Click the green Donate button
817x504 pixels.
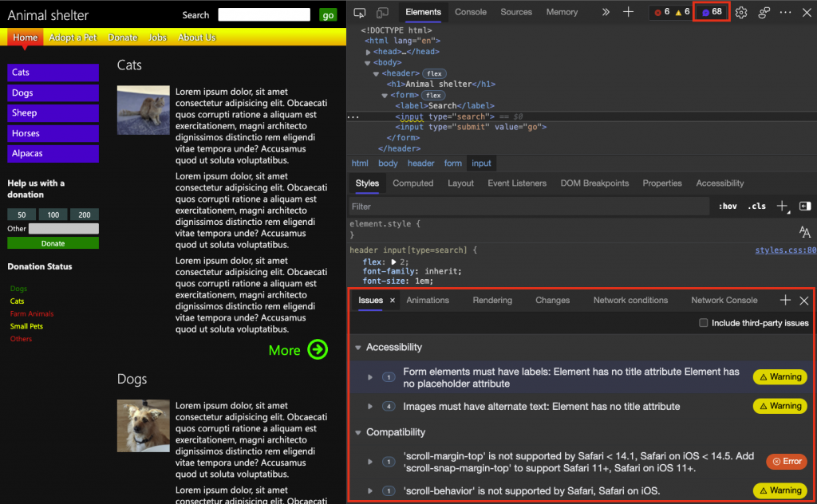click(x=53, y=243)
